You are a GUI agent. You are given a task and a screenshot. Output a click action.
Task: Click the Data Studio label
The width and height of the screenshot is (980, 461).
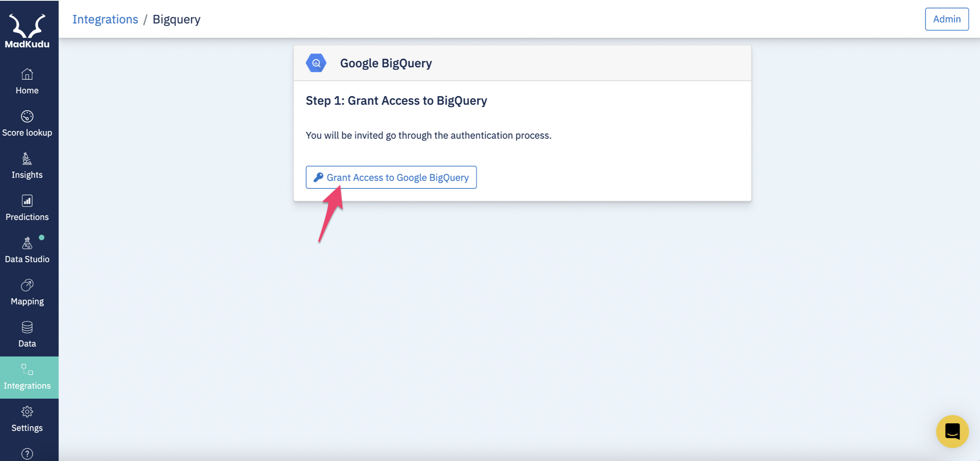coord(27,259)
